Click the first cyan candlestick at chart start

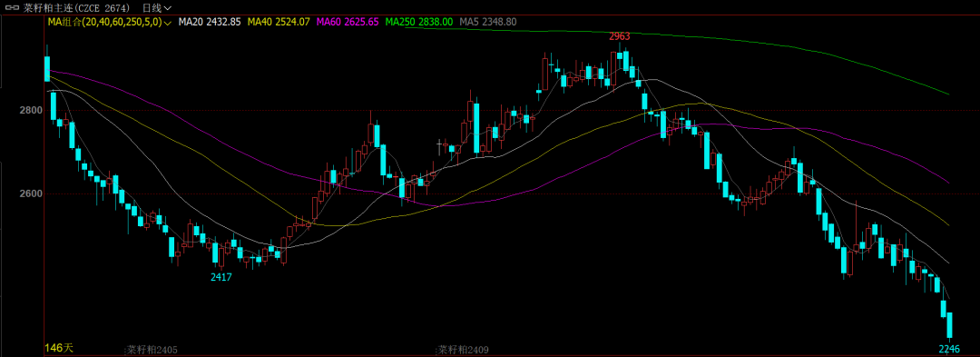pyautogui.click(x=47, y=67)
